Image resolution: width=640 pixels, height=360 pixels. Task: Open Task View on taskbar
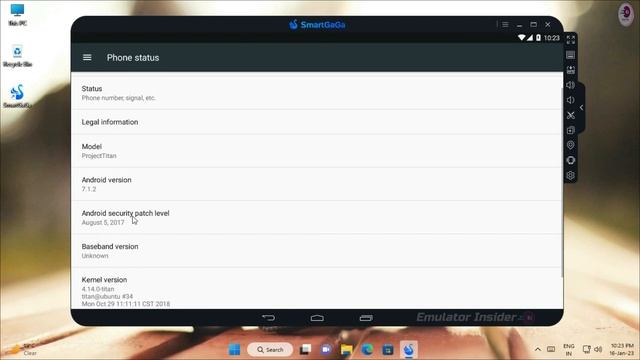(x=305, y=349)
